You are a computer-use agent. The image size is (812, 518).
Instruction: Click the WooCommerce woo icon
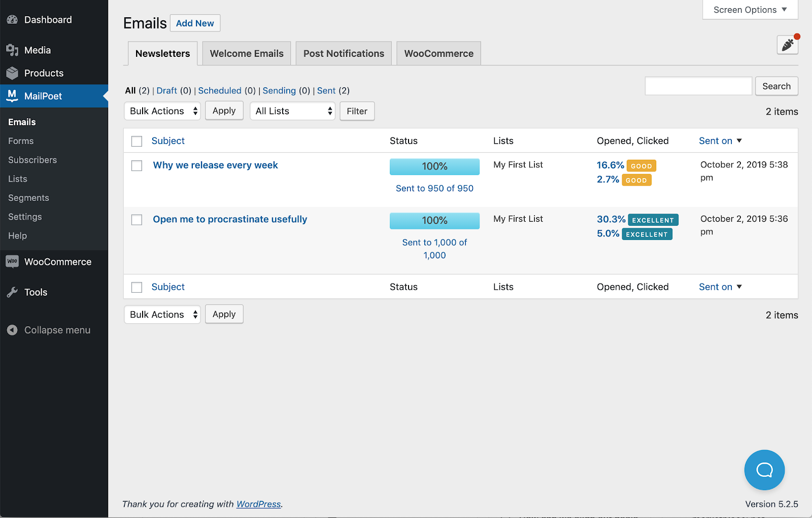12,262
